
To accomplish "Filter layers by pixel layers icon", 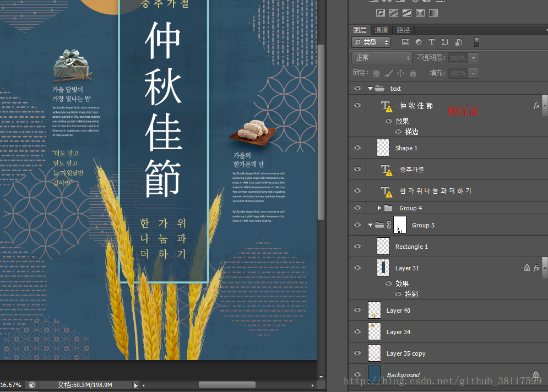I will [405, 42].
